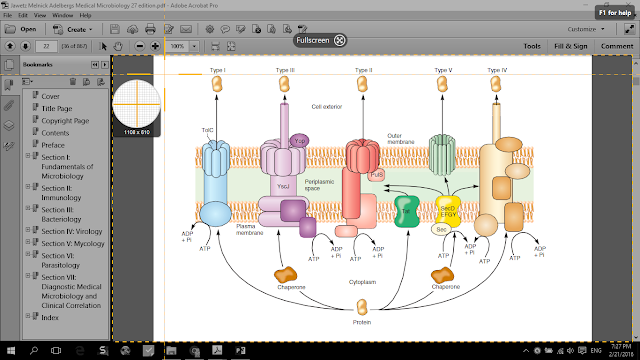Print the document with printer icon
Image resolution: width=640 pixels, height=360 pixels.
[150, 29]
